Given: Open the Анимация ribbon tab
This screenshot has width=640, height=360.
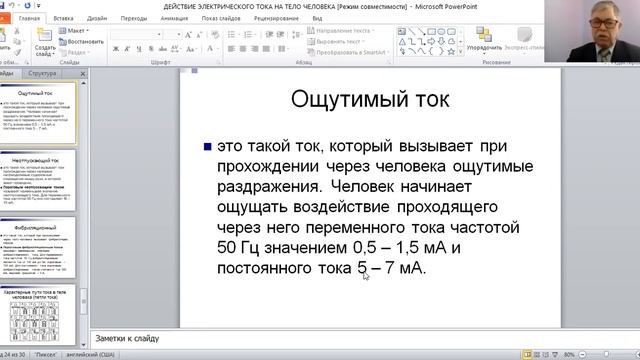Looking at the screenshot, I should [x=174, y=18].
